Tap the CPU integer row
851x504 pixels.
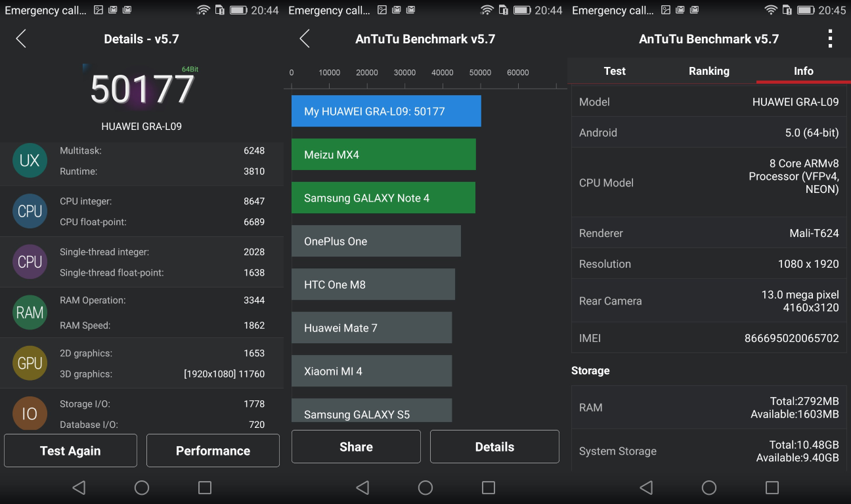162,201
